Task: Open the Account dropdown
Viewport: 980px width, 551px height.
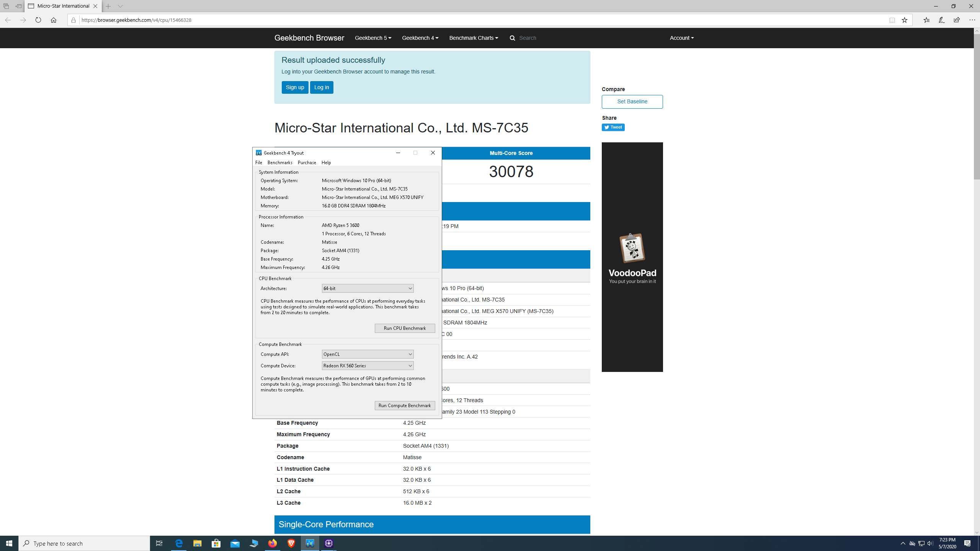Action: click(681, 38)
